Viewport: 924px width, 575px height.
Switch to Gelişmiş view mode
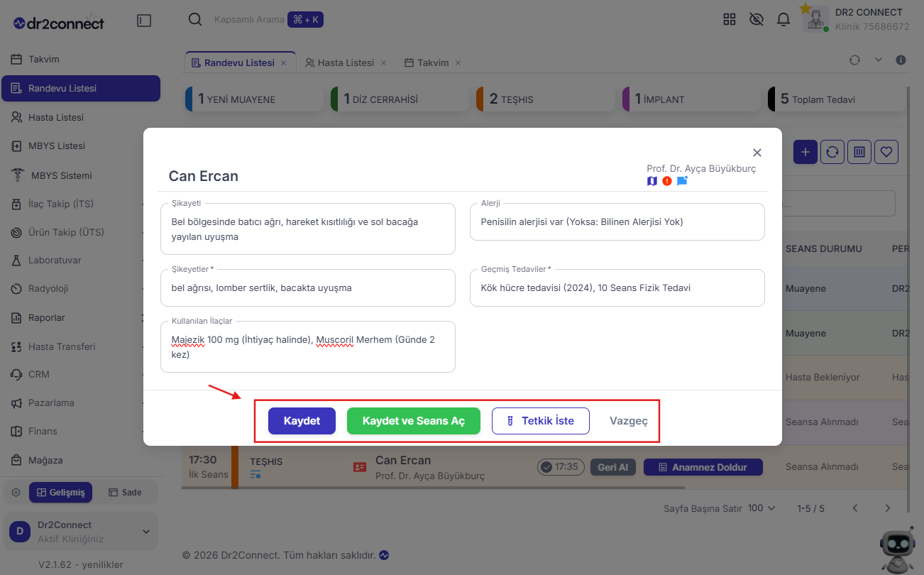[x=60, y=493]
